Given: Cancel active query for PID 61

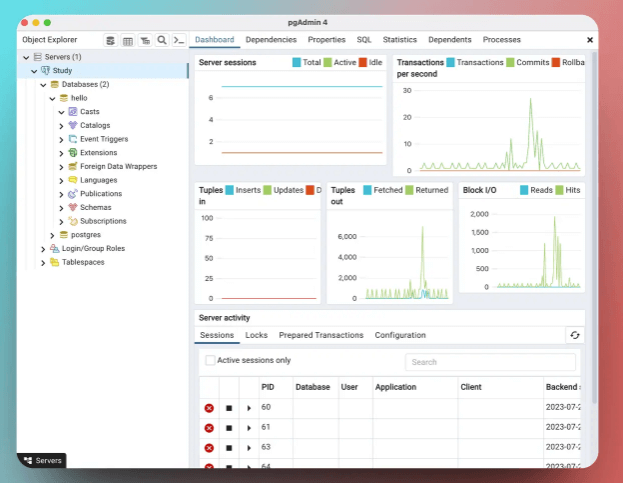Looking at the screenshot, I should coord(229,428).
